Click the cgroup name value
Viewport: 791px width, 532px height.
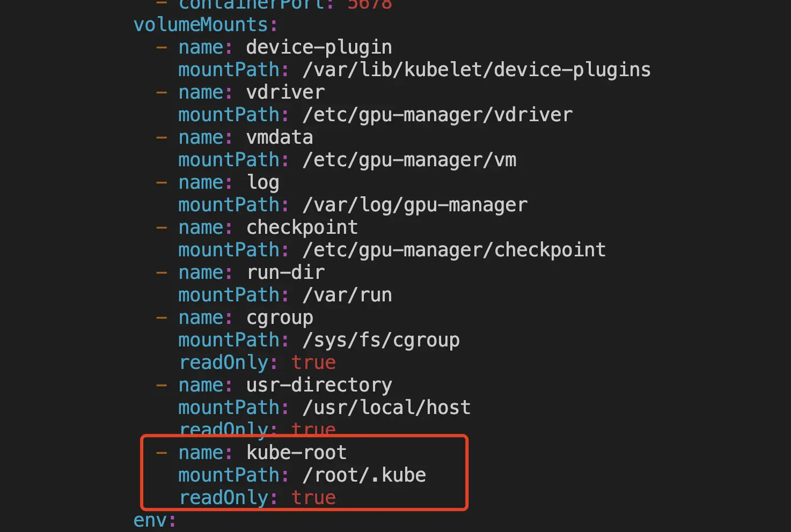pyautogui.click(x=280, y=318)
